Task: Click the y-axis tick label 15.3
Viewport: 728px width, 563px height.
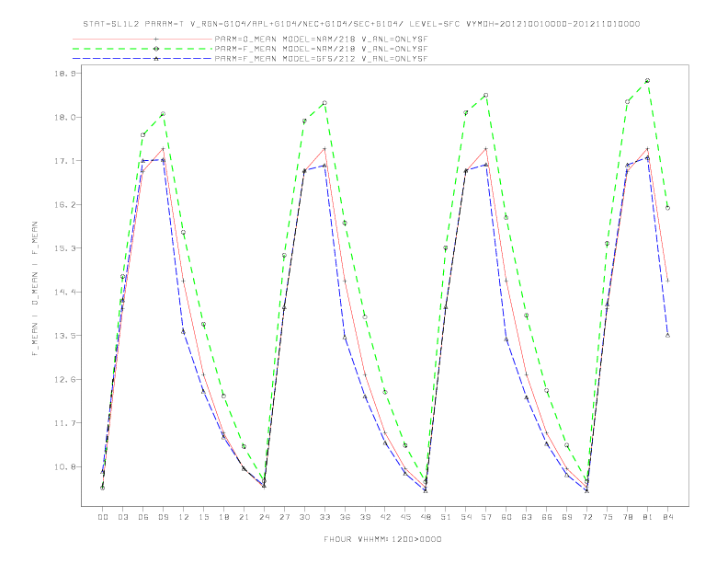Action: 64,248
